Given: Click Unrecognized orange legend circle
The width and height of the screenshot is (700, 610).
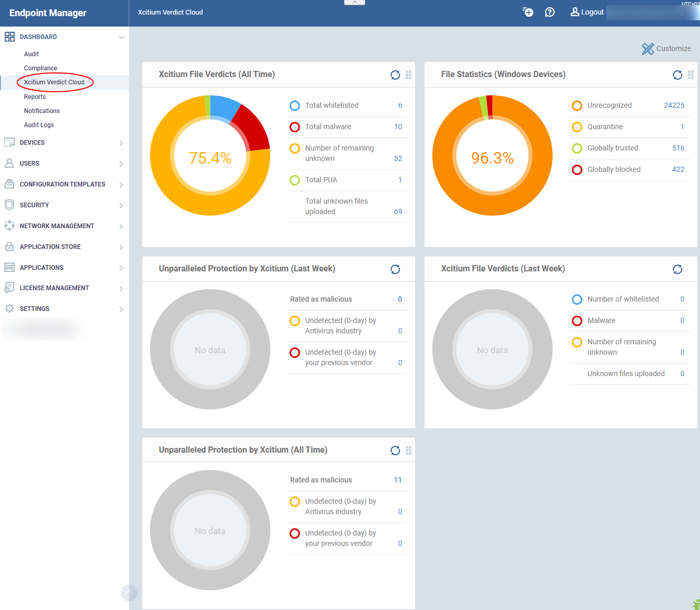Looking at the screenshot, I should click(x=577, y=106).
